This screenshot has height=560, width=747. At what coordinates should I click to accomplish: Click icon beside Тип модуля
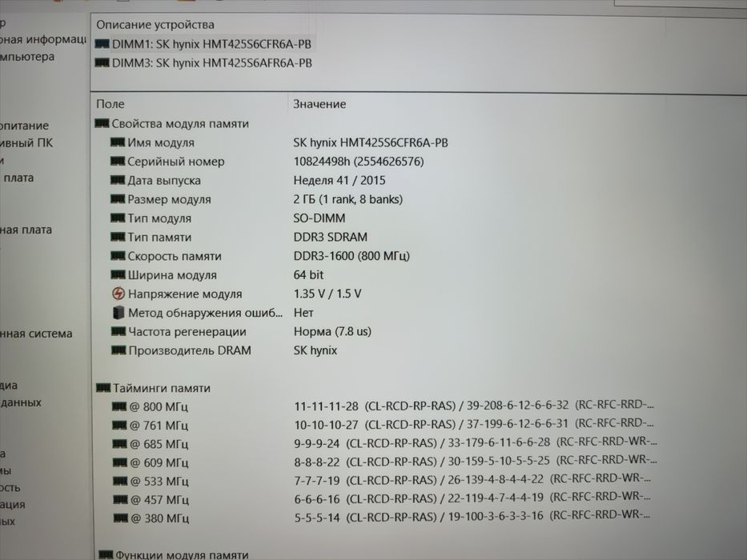click(118, 218)
